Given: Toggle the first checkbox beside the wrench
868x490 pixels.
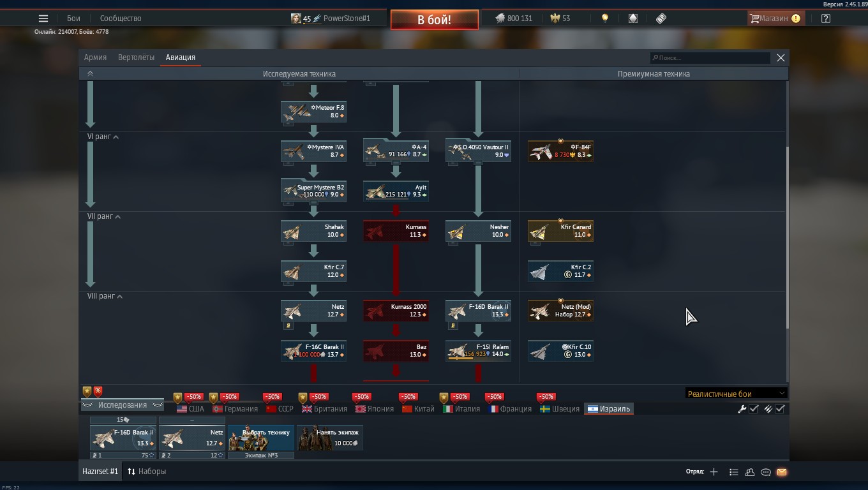Looking at the screenshot, I should pos(754,409).
